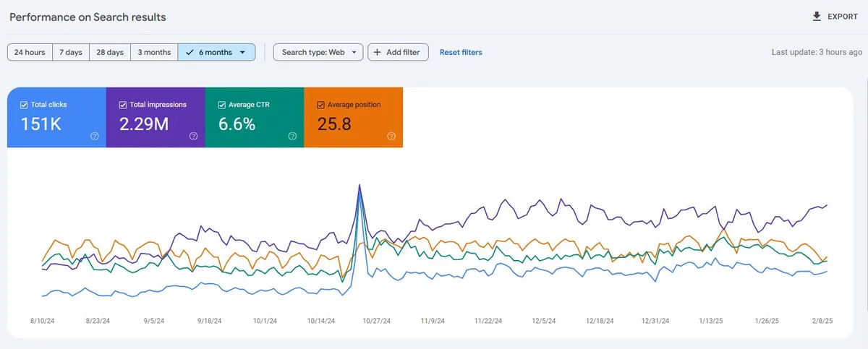Image resolution: width=868 pixels, height=349 pixels.
Task: Toggle the Average position checkbox
Action: pos(321,105)
